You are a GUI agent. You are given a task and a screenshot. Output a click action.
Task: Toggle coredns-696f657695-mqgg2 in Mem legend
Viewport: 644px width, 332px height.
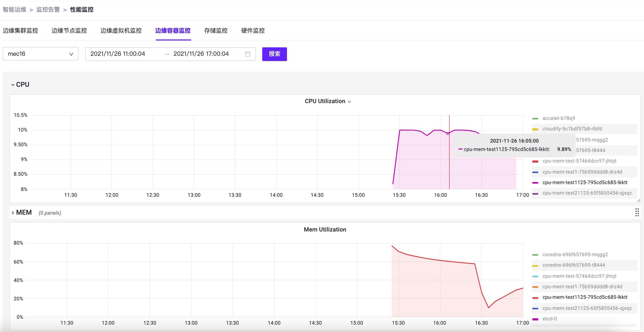[x=575, y=255]
